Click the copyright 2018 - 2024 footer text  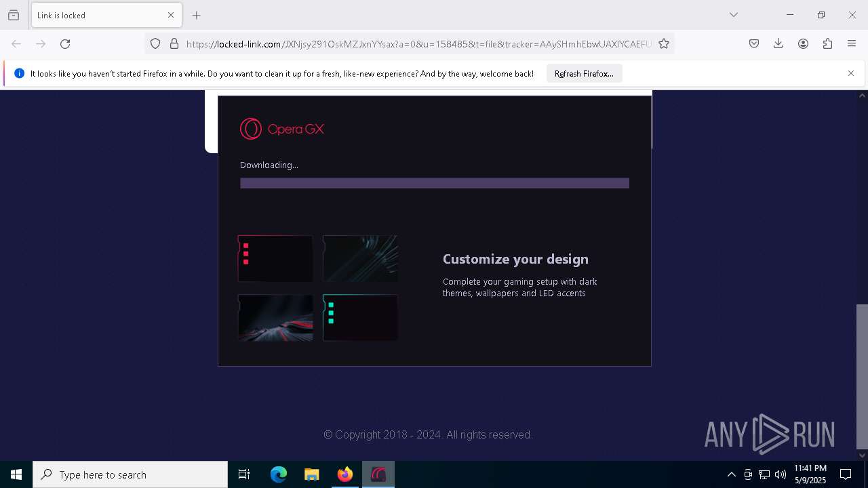(428, 434)
